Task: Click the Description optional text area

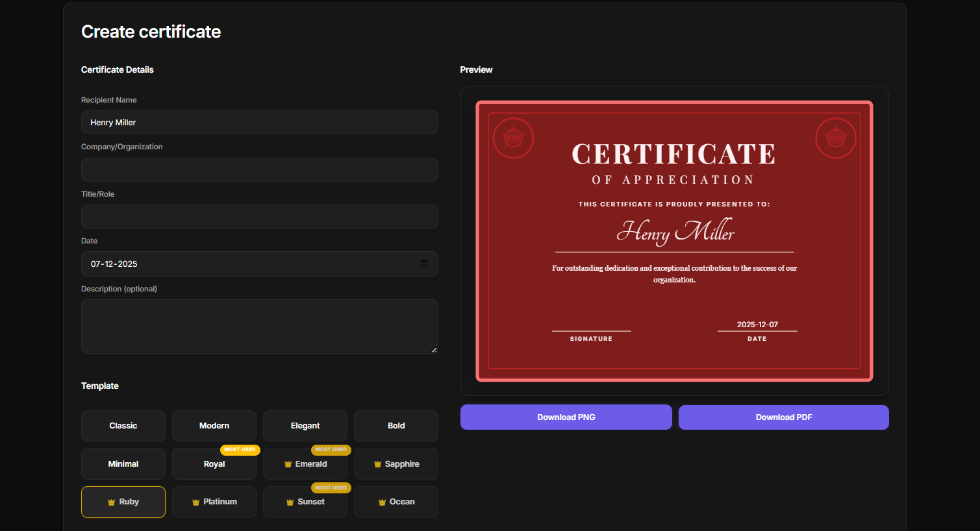Action: tap(259, 327)
